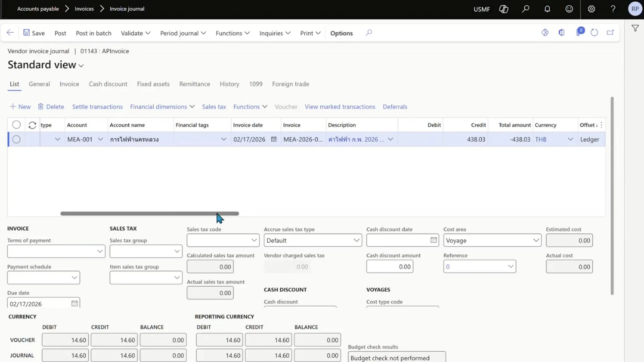Open the Options menu
This screenshot has width=644, height=362.
pos(341,33)
